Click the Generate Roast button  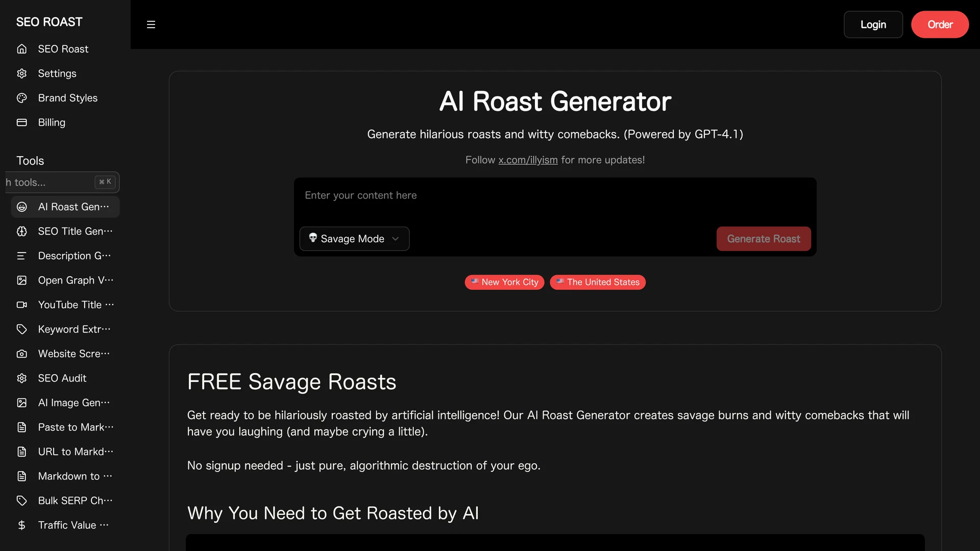coord(764,239)
